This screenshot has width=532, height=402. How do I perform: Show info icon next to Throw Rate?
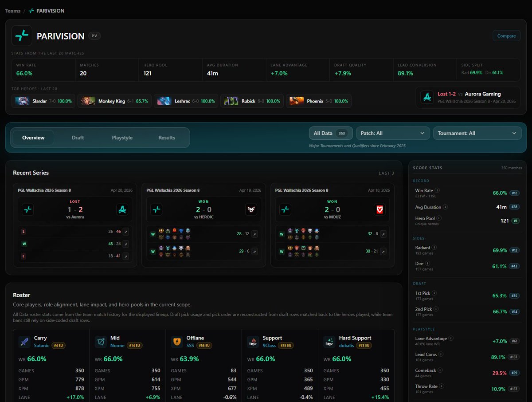click(x=442, y=386)
